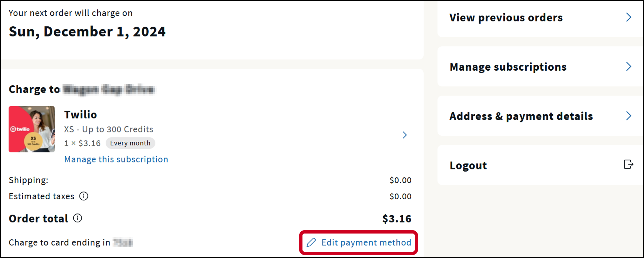Select the Logout menu entry
Screen dimensions: 644x258
coord(468,165)
